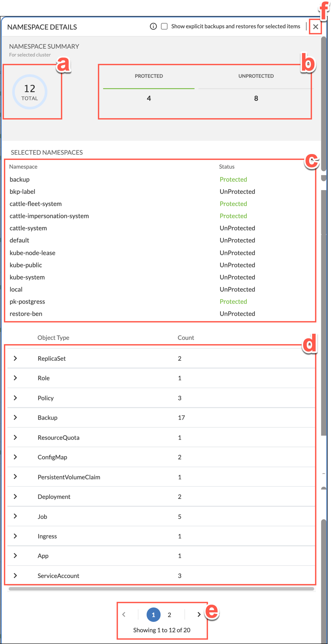The height and width of the screenshot is (644, 332).
Task: Expand the Policy row chevron
Action: click(15, 398)
